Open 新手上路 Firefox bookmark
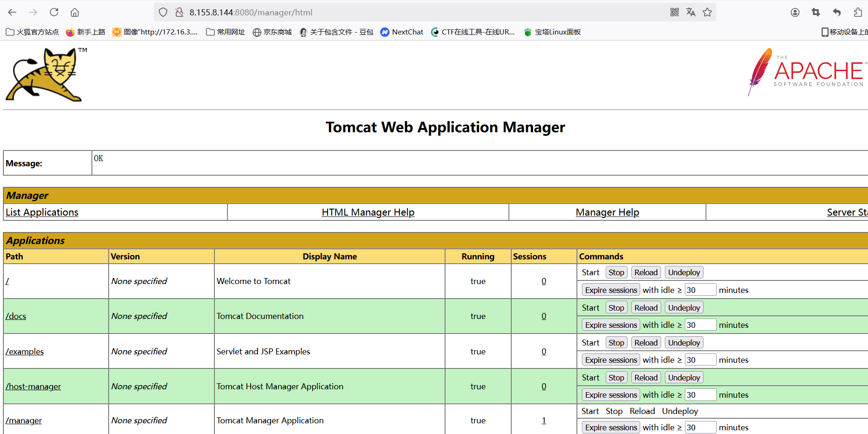The image size is (868, 434). click(86, 32)
